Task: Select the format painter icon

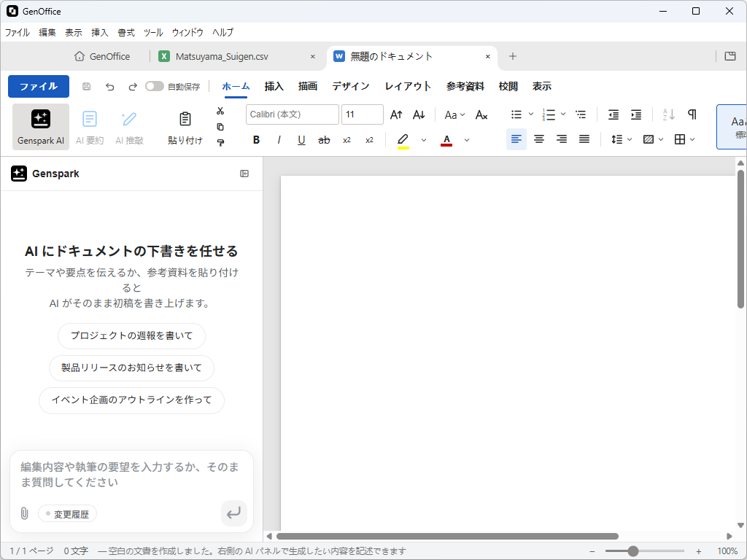Action: (220, 142)
